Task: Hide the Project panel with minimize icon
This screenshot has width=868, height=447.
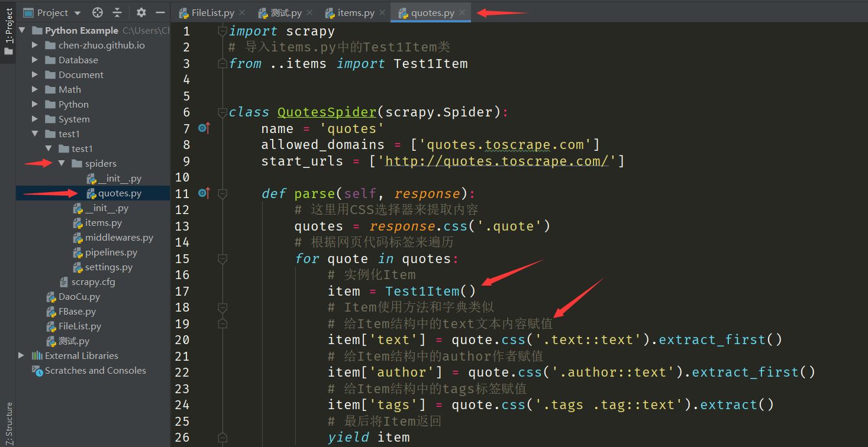Action: (x=160, y=12)
